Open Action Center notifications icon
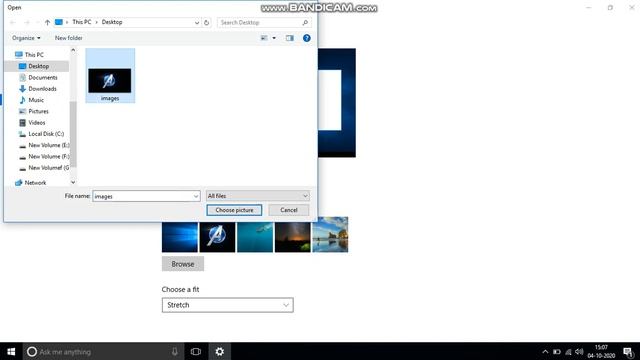This screenshot has height=360, width=640. 629,351
